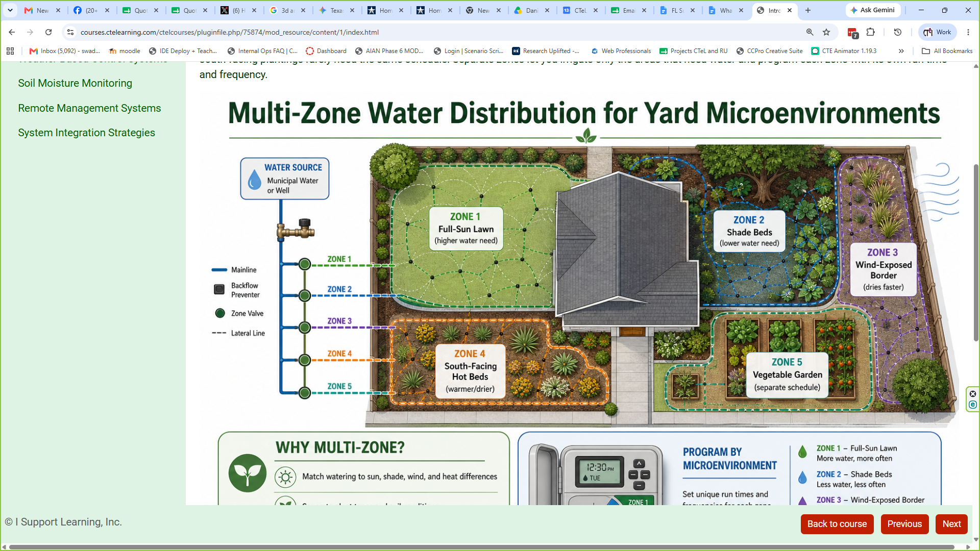Open the IDE Deploy + Teach bookmark

[183, 51]
